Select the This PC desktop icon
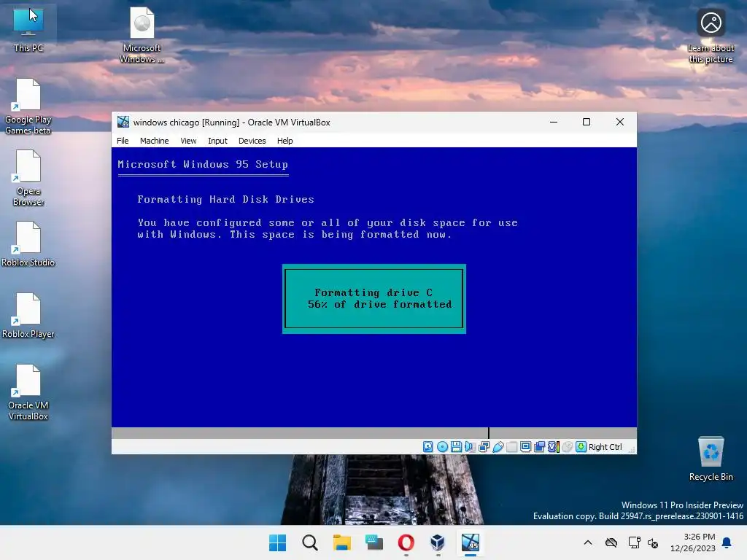 28,29
